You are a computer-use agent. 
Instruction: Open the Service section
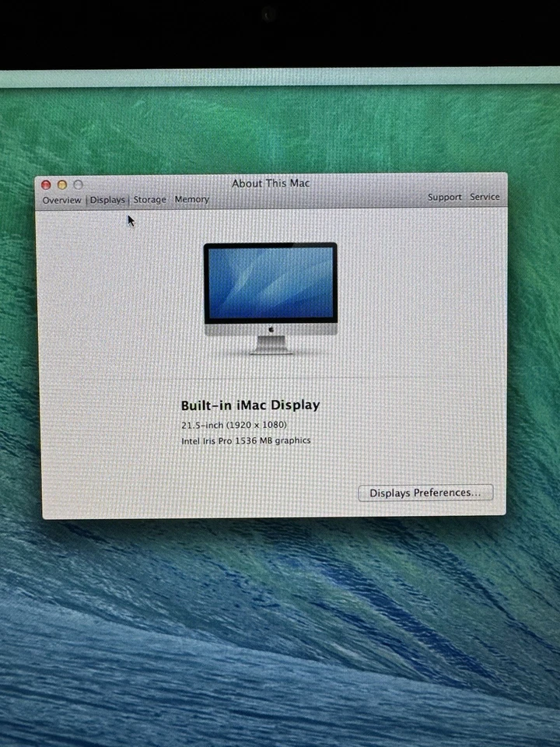click(x=485, y=196)
